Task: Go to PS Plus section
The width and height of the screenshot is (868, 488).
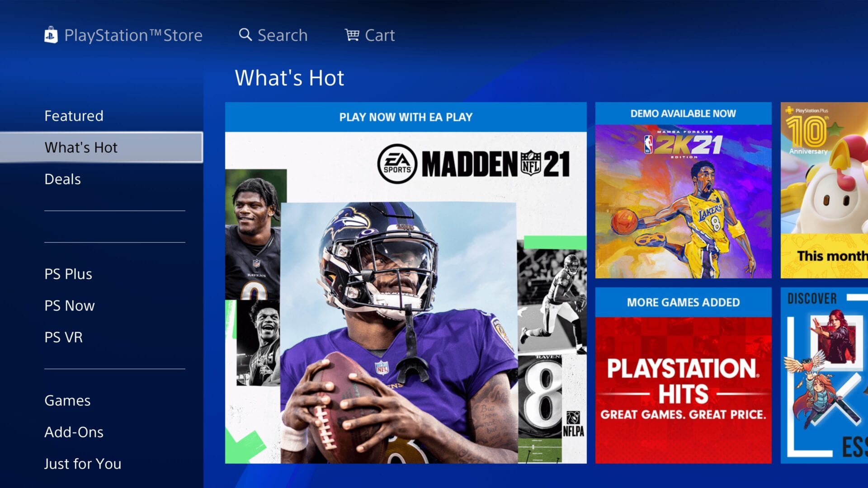Action: pyautogui.click(x=68, y=274)
